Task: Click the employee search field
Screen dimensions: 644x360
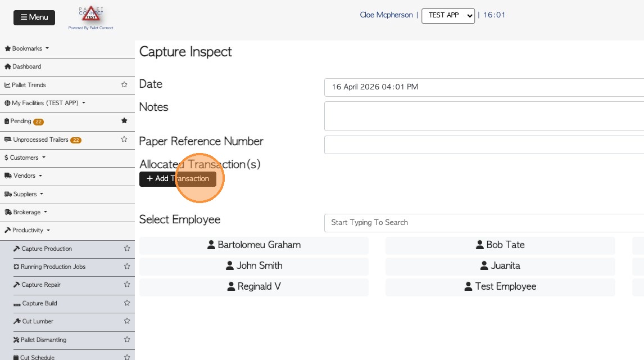Action: pos(483,223)
